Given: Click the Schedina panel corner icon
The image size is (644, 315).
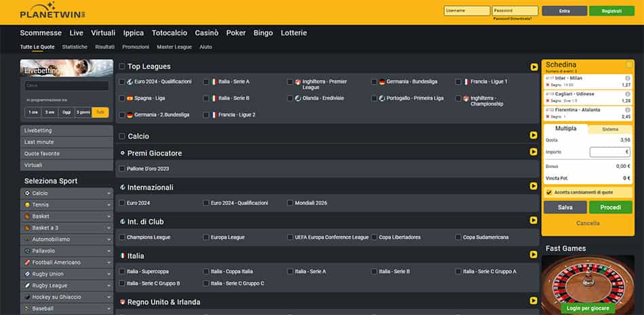Looking at the screenshot, I should [x=629, y=64].
